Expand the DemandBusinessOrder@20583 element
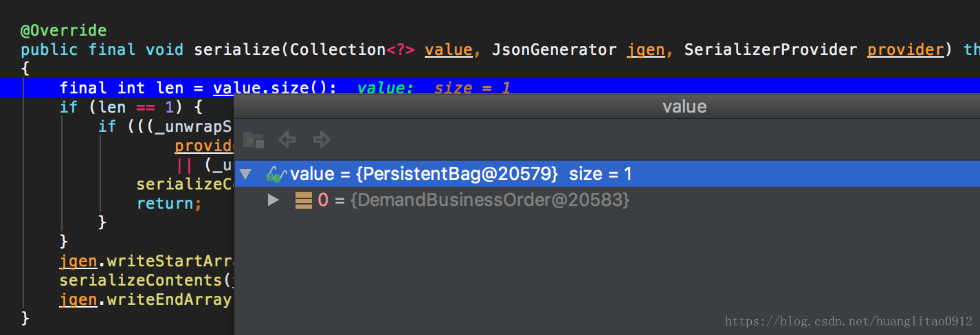This screenshot has height=335, width=980. (x=274, y=200)
